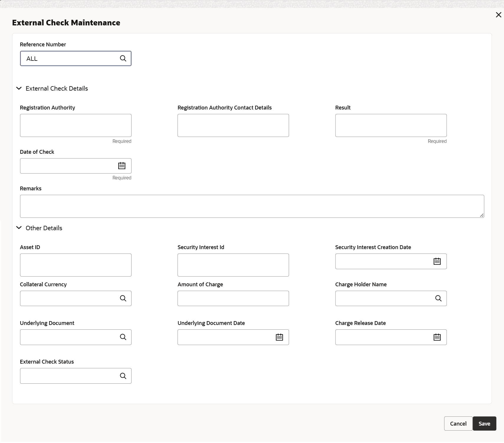Focus the Result text box
This screenshot has height=443, width=504.
[x=391, y=125]
